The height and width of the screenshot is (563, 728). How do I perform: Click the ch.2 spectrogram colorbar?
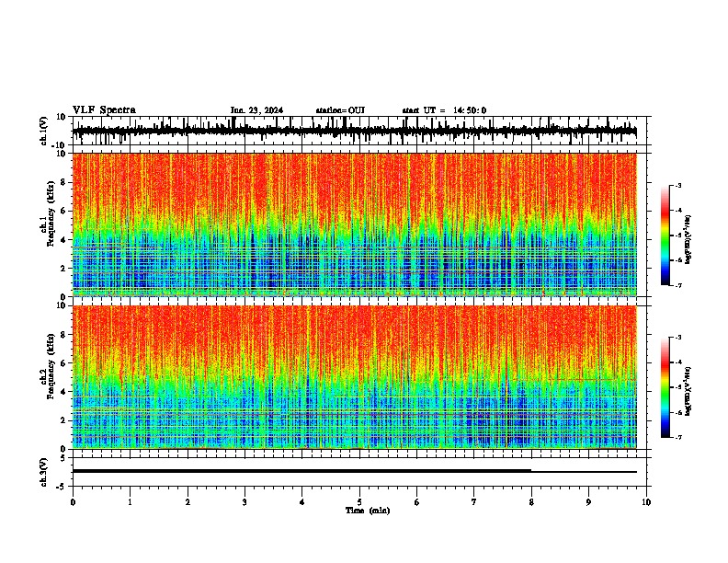(665, 387)
